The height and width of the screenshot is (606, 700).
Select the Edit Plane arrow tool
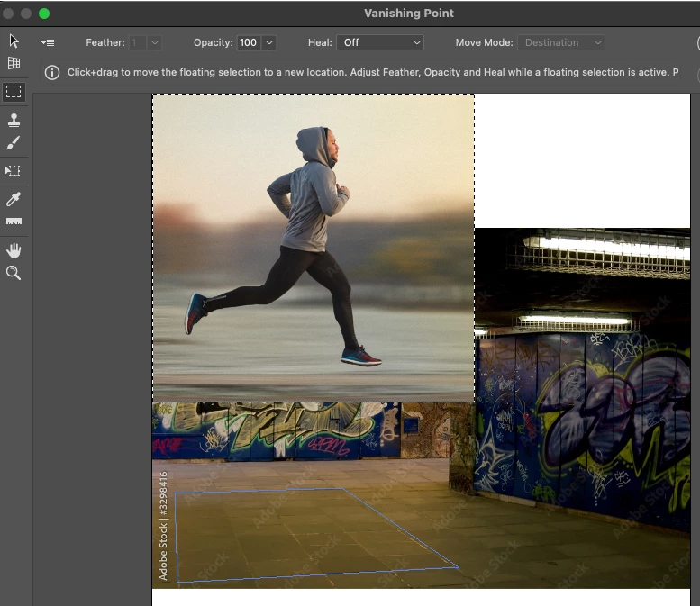click(14, 41)
